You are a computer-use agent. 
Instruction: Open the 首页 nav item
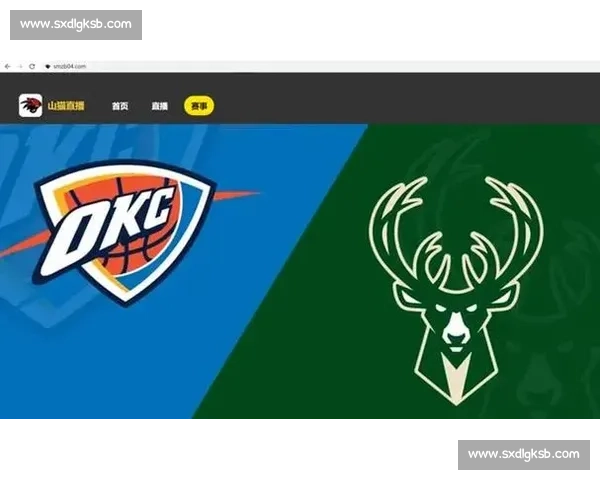click(120, 106)
